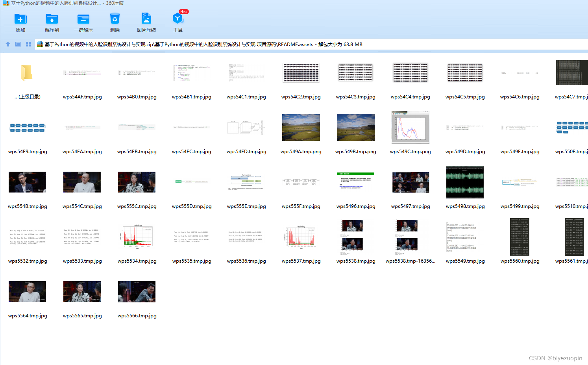Click the file name wps54B0.tmp.jpg

pos(137,97)
